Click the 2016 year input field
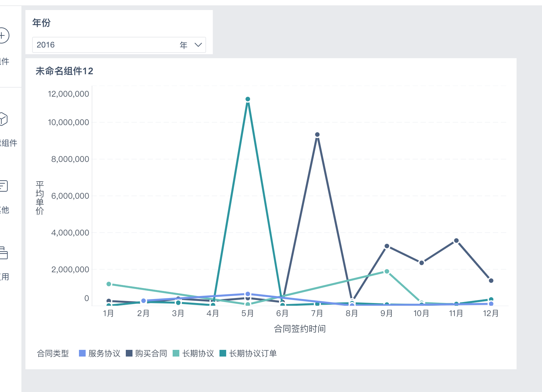 107,45
